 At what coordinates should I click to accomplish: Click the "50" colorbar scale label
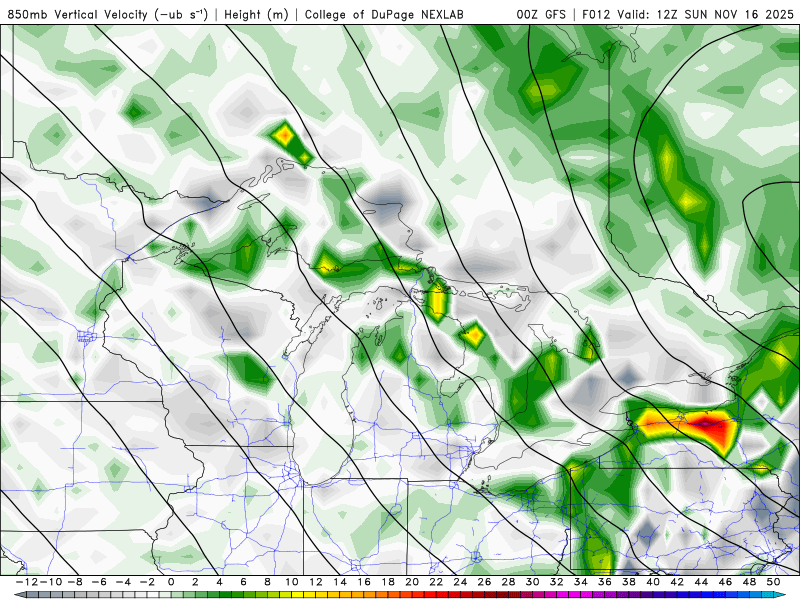[773, 582]
